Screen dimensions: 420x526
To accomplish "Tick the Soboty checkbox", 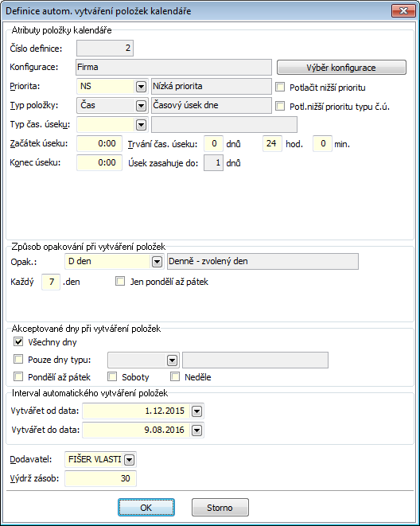I will pyautogui.click(x=112, y=376).
